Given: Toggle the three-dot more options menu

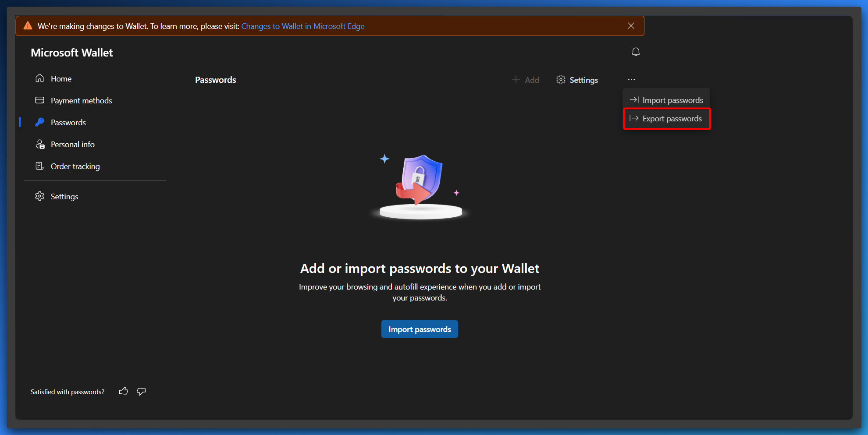Looking at the screenshot, I should [x=631, y=80].
